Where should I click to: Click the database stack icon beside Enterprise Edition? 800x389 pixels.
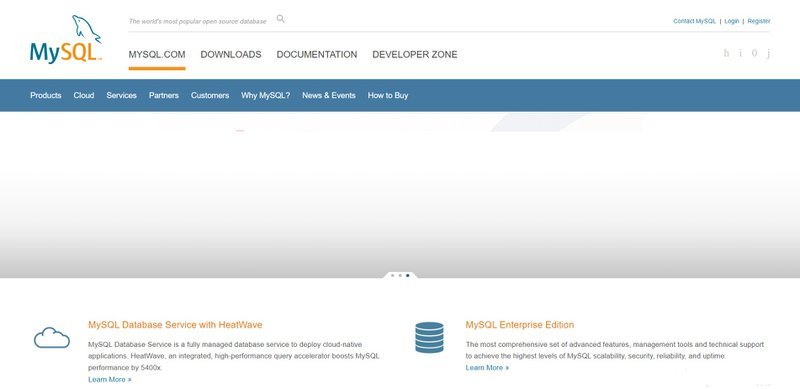tap(429, 337)
